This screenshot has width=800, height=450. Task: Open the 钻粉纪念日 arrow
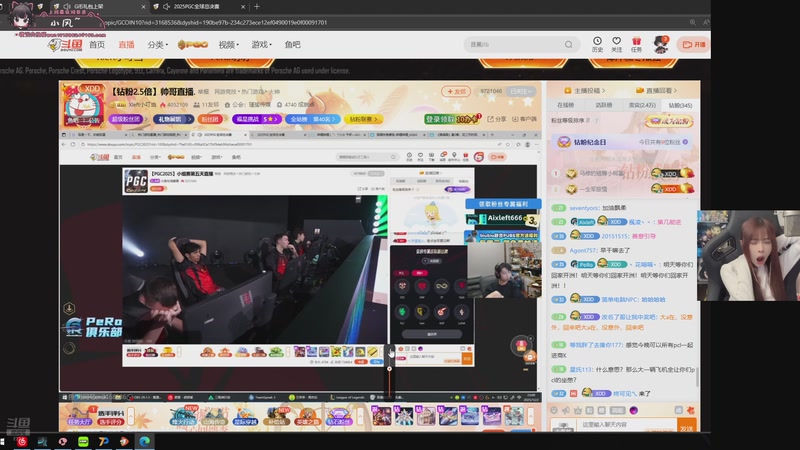coord(685,142)
